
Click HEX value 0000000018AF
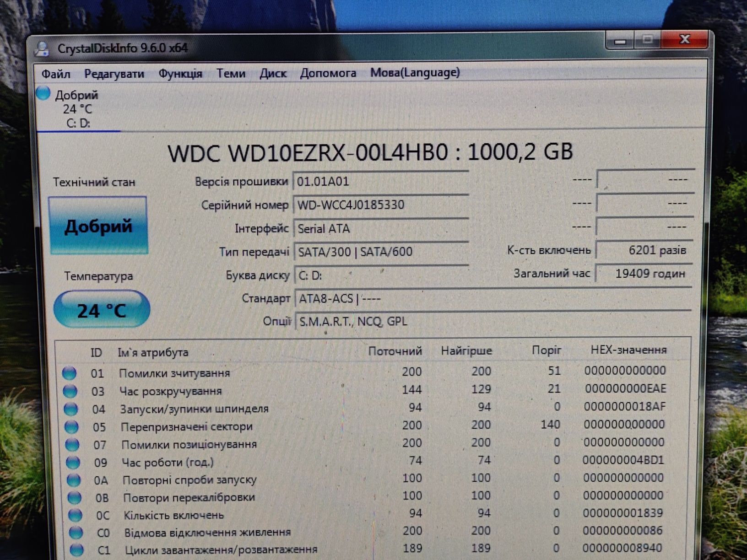click(625, 407)
